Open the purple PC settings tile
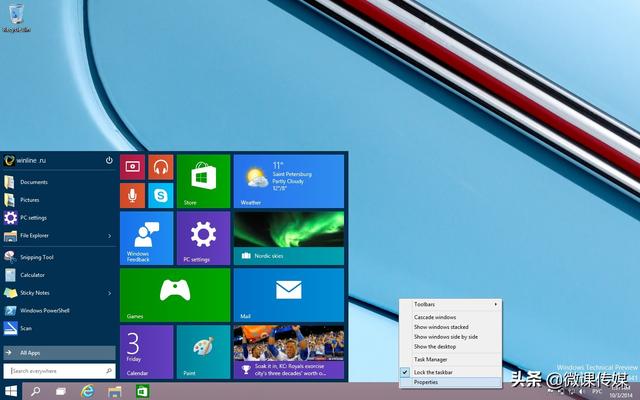This screenshot has width=640, height=400. 203,238
